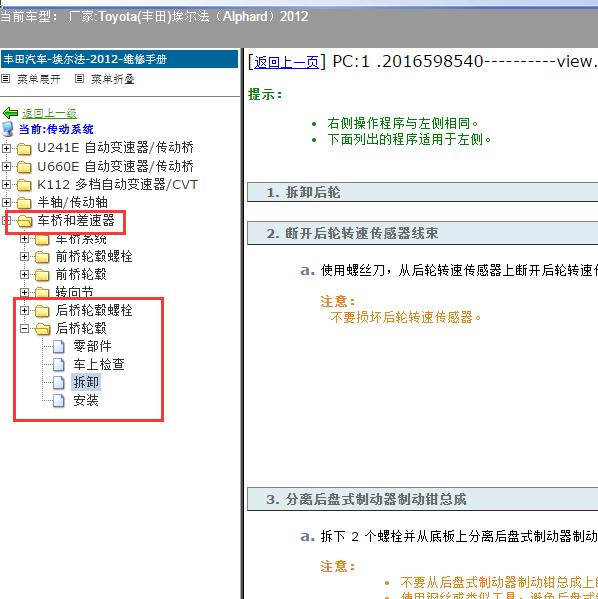
Task: Click the 车桥和差速器 open folder icon
Action: (x=25, y=221)
